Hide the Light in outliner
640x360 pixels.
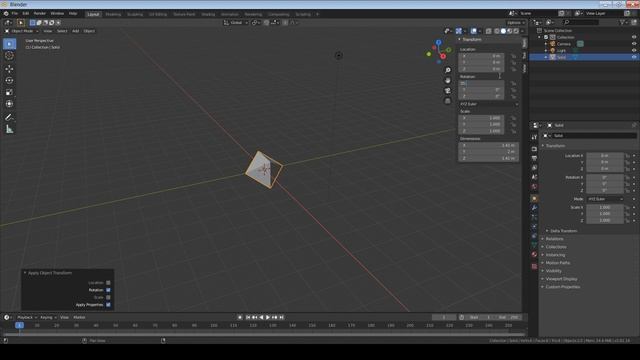pos(634,51)
